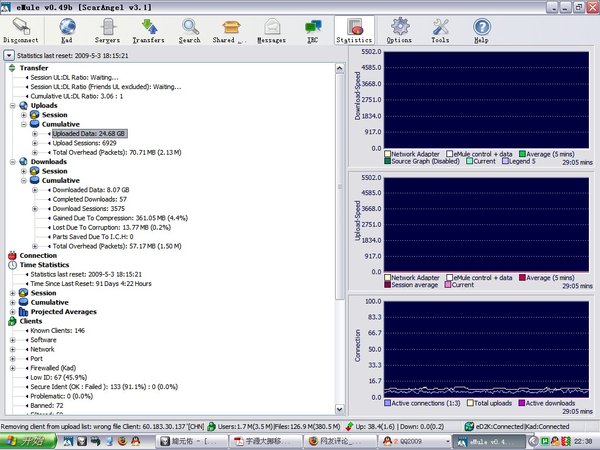Image resolution: width=600 pixels, height=450 pixels.
Task: Expand the Downloaded Data: 8.07 GB node
Action: tap(35, 190)
